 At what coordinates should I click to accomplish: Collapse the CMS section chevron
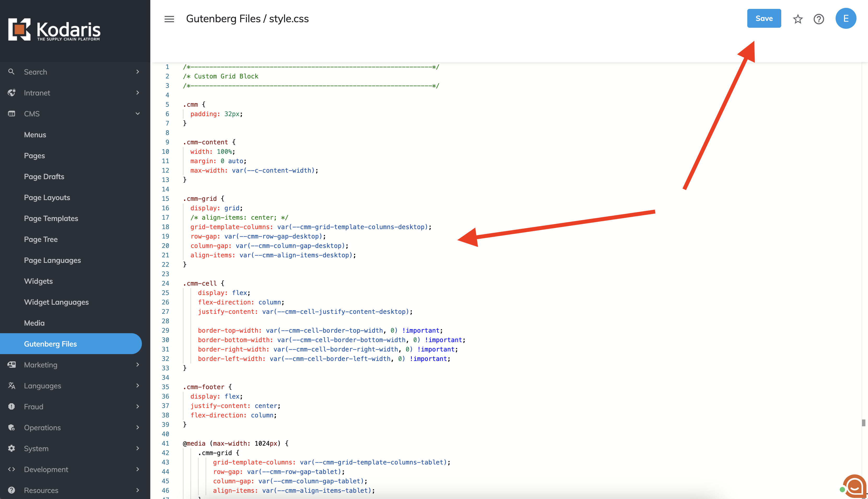(x=138, y=114)
